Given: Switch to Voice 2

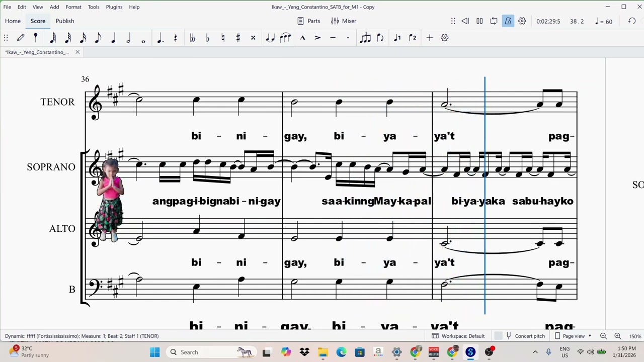Looking at the screenshot, I should (413, 38).
